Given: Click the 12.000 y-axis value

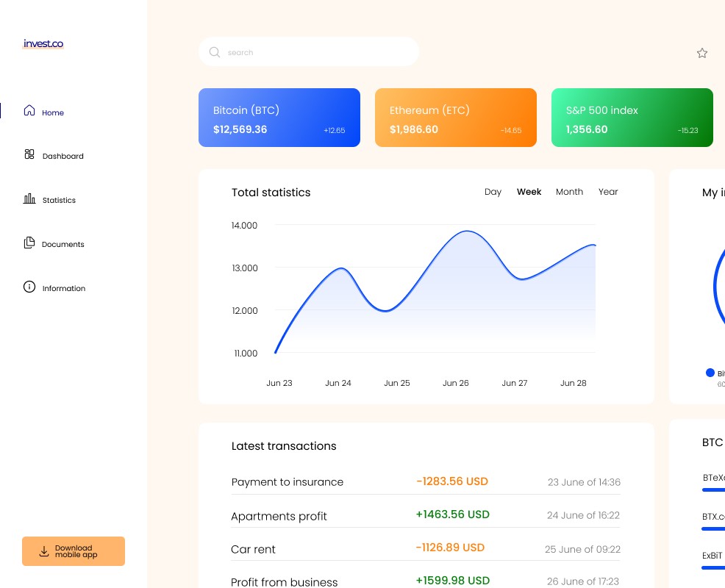Looking at the screenshot, I should (245, 311).
